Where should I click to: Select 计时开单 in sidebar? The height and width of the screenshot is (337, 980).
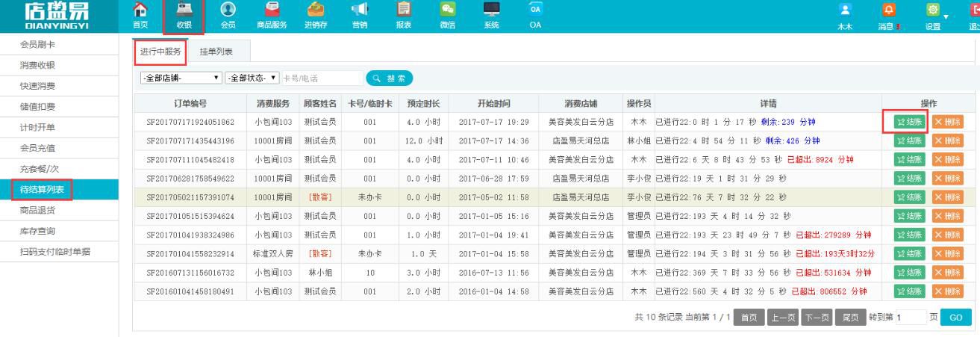point(59,128)
